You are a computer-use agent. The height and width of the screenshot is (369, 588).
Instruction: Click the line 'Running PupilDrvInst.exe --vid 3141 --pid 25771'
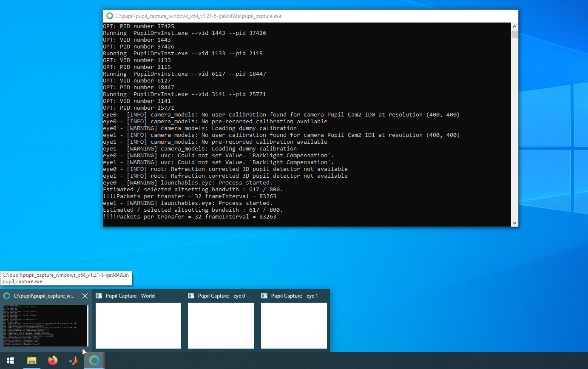click(185, 94)
